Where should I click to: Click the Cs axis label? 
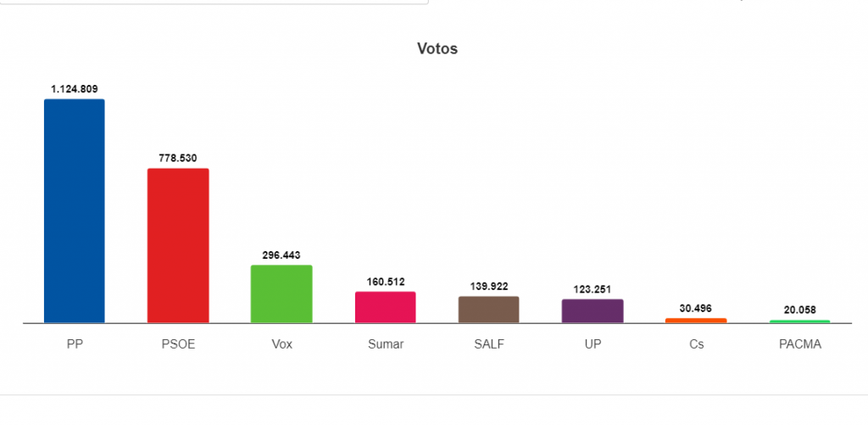(696, 344)
